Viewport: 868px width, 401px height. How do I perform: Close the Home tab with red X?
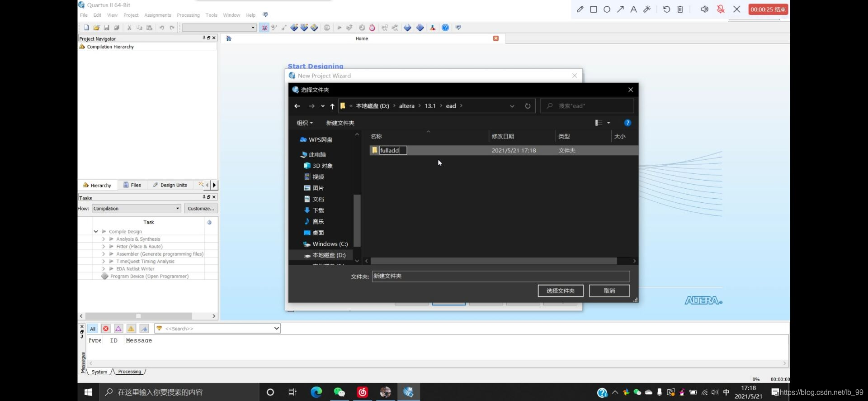tap(496, 38)
